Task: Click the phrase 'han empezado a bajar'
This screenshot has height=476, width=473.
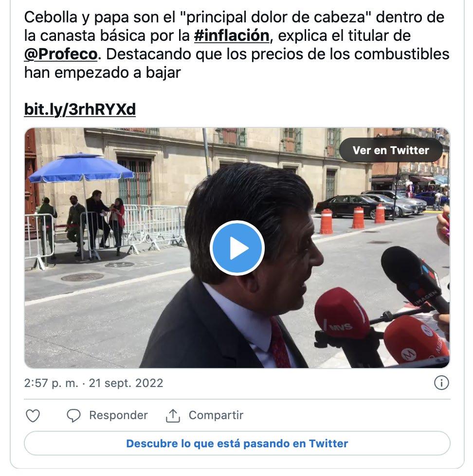Action: (102, 73)
